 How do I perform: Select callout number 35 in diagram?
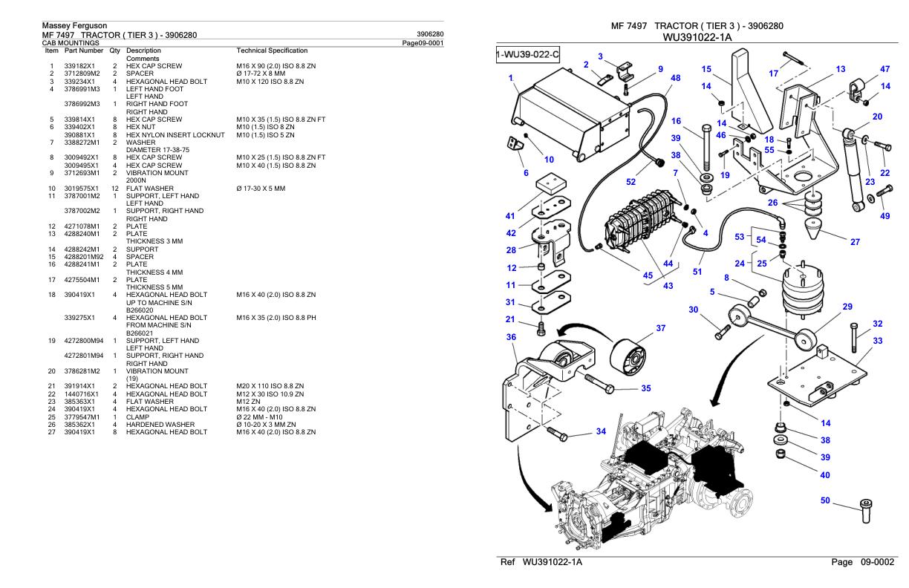point(645,388)
